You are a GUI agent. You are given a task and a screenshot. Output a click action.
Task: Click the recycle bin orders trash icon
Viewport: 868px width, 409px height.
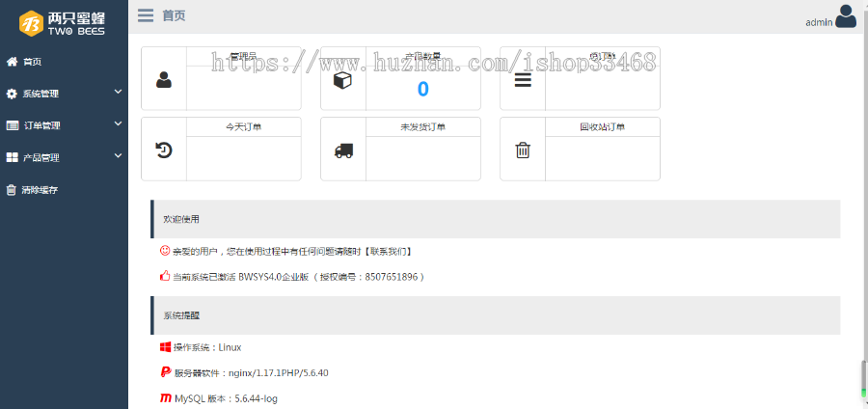point(522,150)
